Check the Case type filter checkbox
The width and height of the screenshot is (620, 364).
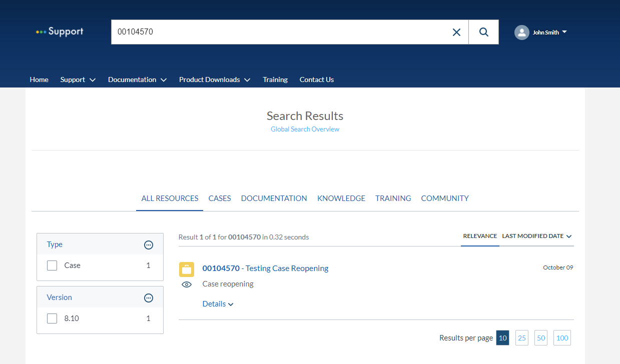[52, 265]
